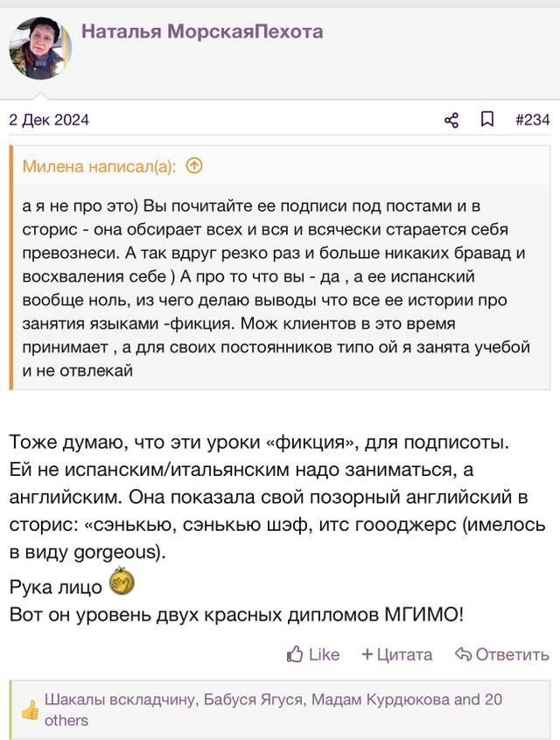Click the 2 Дек 2024 post date
The height and width of the screenshot is (740, 560).
49,120
